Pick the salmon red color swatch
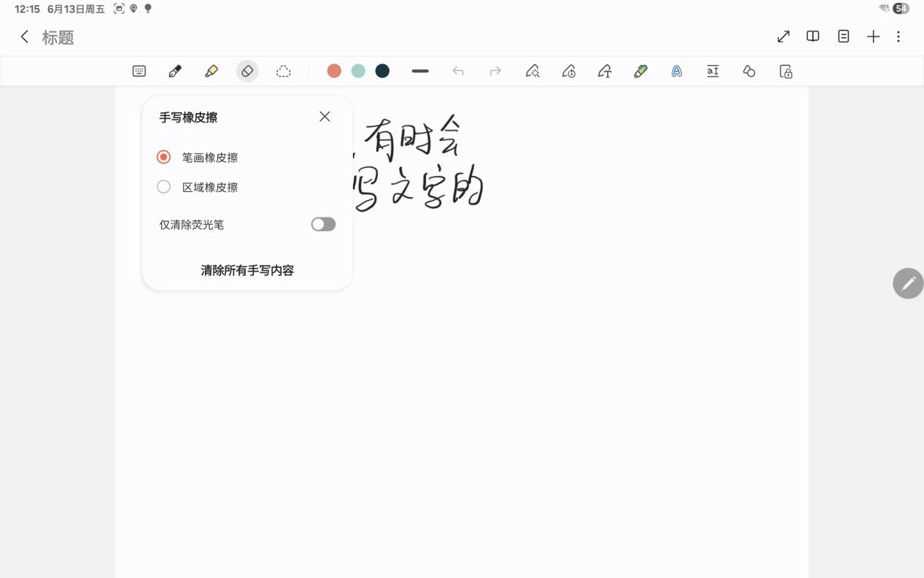The image size is (924, 578). (334, 71)
